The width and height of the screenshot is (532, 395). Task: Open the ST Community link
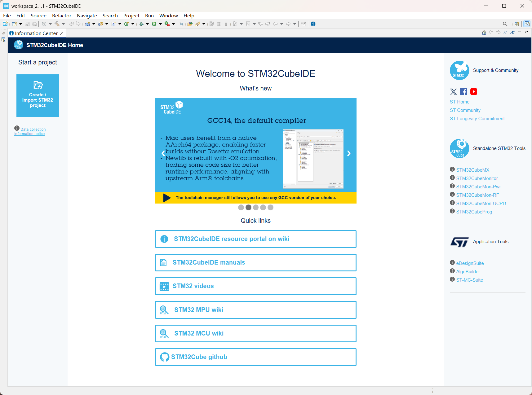[x=465, y=110]
